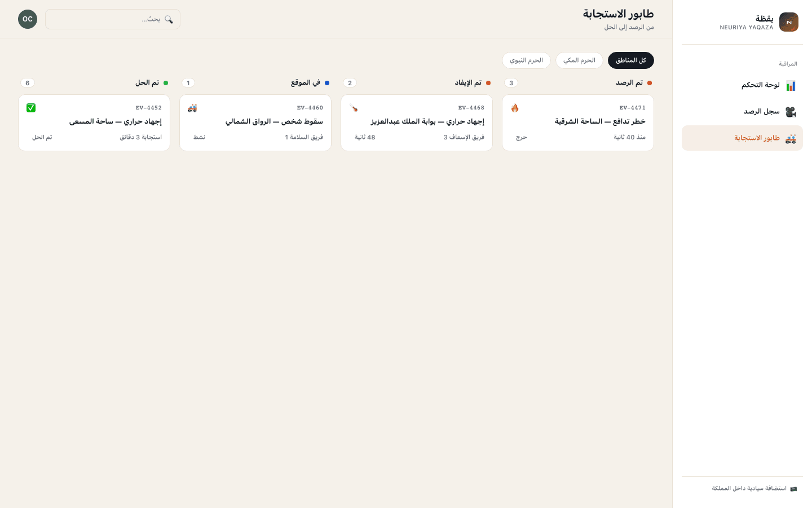
Task: Click the EV-4452 event ID
Action: (x=149, y=108)
